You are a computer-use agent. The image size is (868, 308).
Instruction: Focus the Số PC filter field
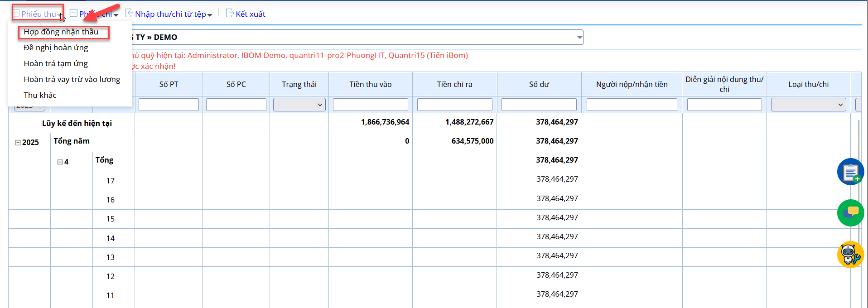pyautogui.click(x=236, y=105)
